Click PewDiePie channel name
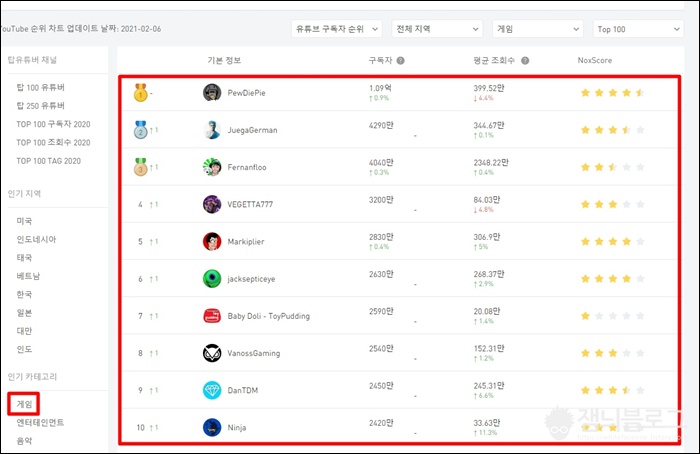 246,93
